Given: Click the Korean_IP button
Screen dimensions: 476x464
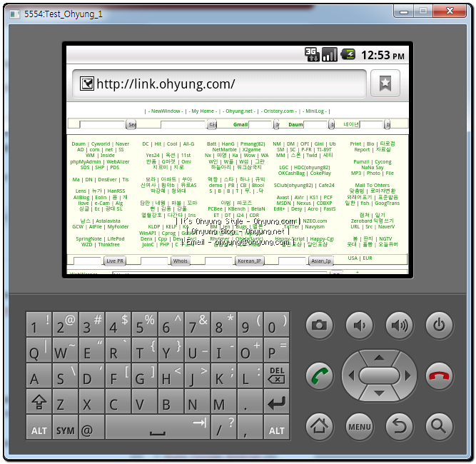Looking at the screenshot, I should click(250, 261).
